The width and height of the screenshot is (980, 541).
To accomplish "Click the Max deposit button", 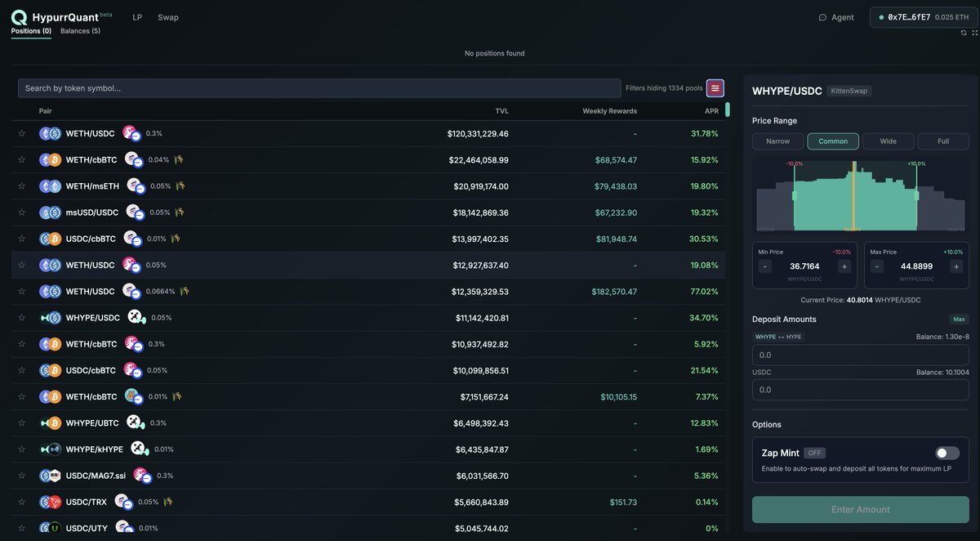I will 959,320.
